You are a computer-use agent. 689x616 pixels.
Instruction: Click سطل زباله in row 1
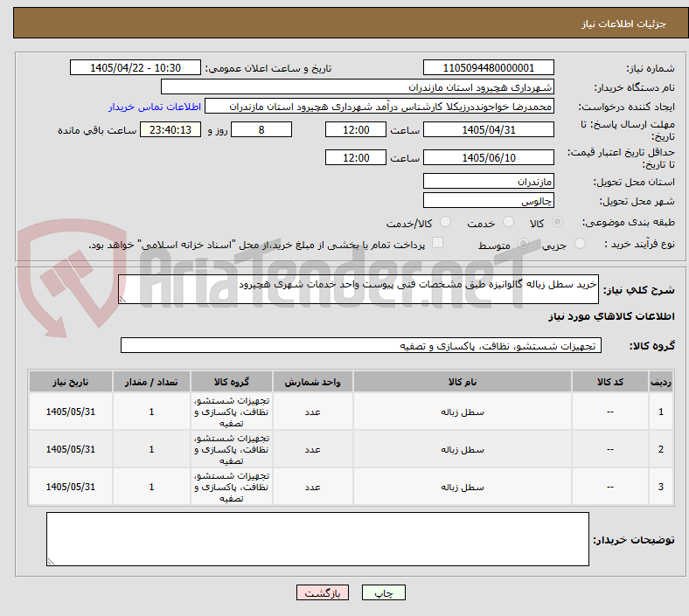click(x=463, y=412)
